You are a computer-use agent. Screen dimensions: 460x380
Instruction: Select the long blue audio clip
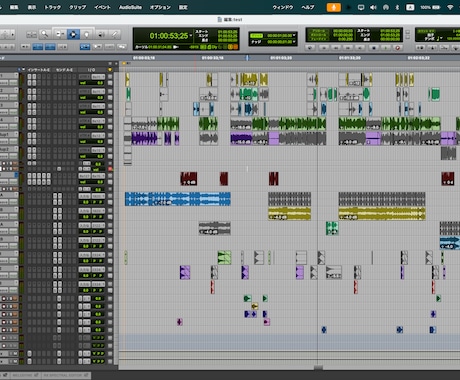pos(178,199)
